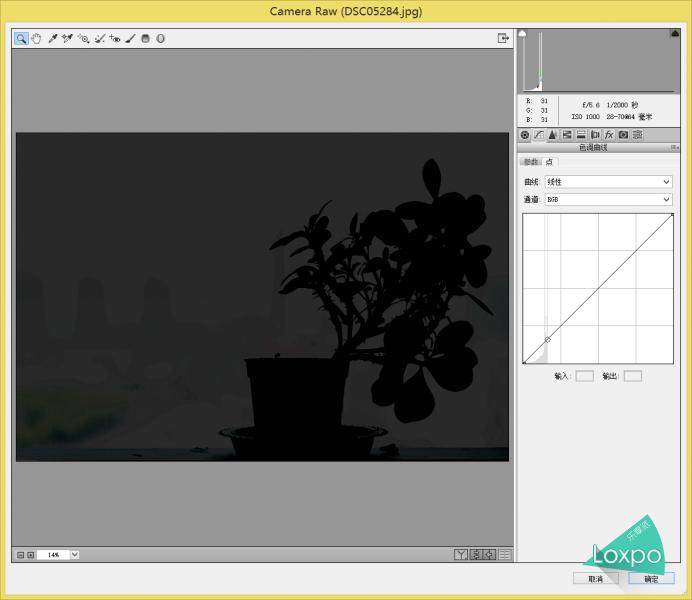
Task: Copy current settings to before icon
Action: click(490, 555)
